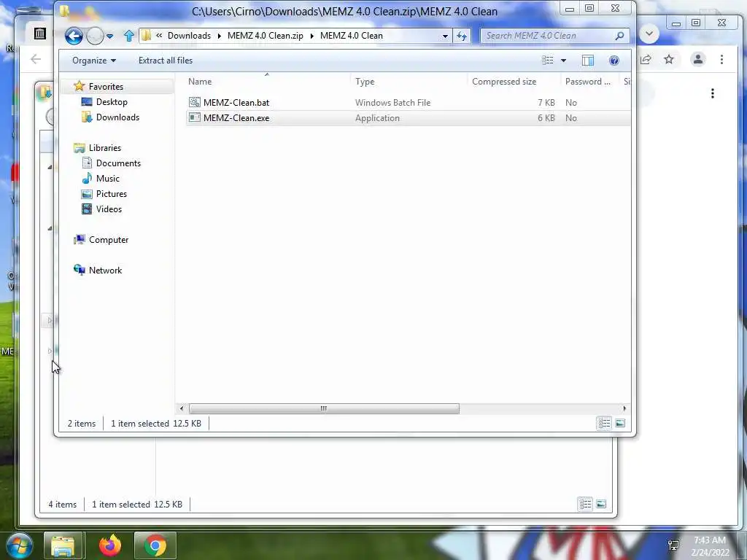Click Downloads in the address breadcrumb
The image size is (747, 560).
pos(189,36)
